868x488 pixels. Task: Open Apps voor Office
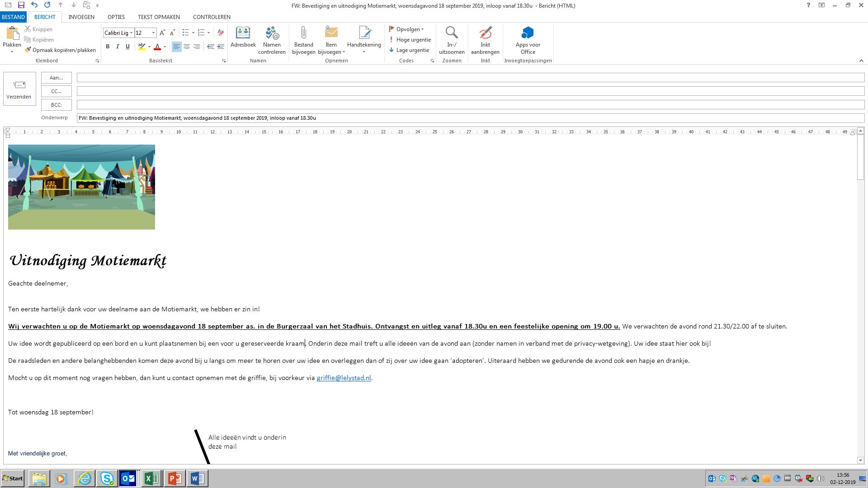528,40
